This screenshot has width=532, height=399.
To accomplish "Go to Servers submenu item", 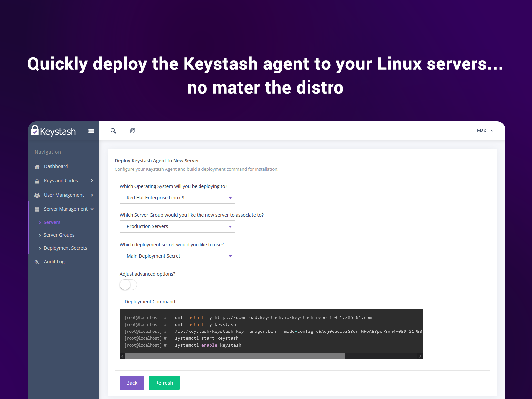I will point(52,222).
